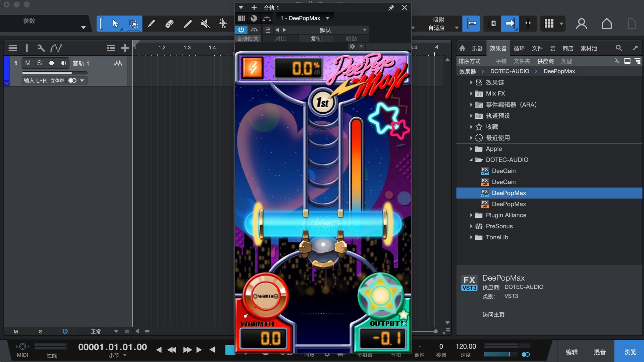This screenshot has height=362, width=644.
Task: Toggle the stereo channel mode on 音轨 1
Action: tap(72, 80)
